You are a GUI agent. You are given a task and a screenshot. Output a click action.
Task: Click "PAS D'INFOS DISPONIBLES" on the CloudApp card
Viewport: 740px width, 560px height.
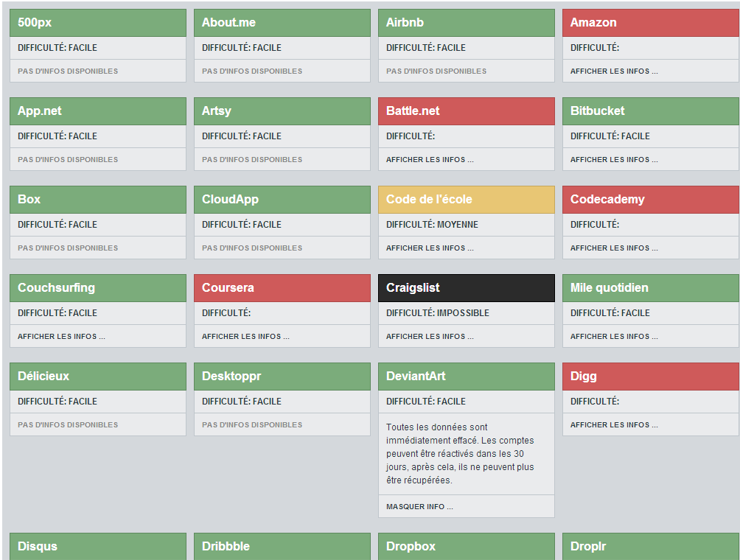pyautogui.click(x=252, y=248)
